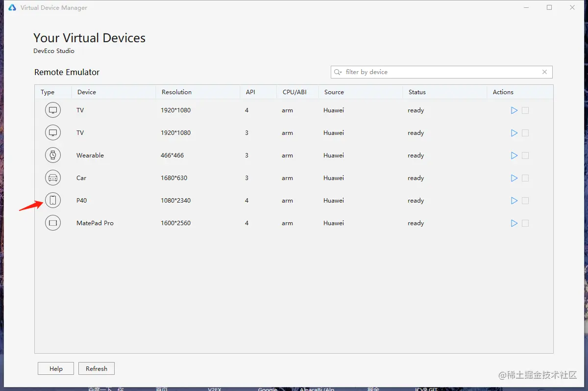Select the Car device name
588x391 pixels.
(81, 178)
